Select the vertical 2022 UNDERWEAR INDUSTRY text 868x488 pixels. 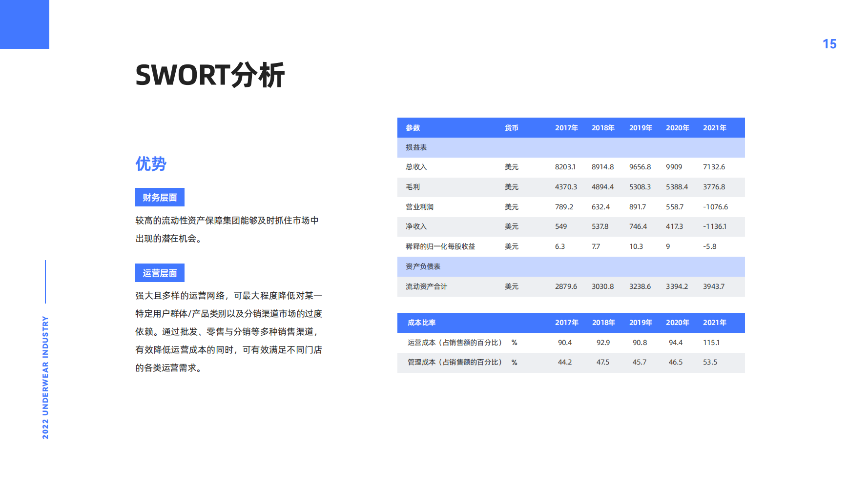click(45, 377)
